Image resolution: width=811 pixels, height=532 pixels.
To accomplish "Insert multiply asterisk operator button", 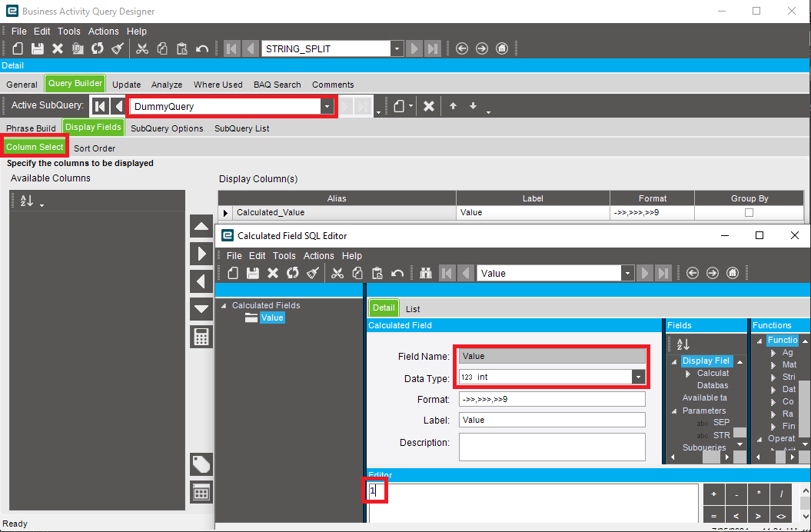I will [759, 494].
